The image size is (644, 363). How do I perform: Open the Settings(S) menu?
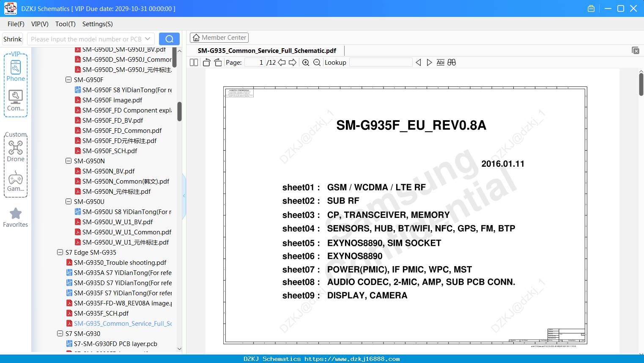[x=98, y=24]
